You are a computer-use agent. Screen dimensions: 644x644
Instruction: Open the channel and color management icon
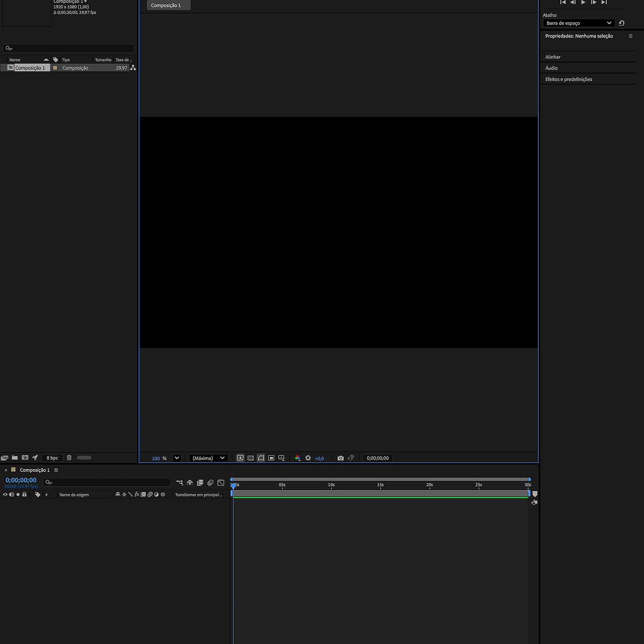point(297,458)
